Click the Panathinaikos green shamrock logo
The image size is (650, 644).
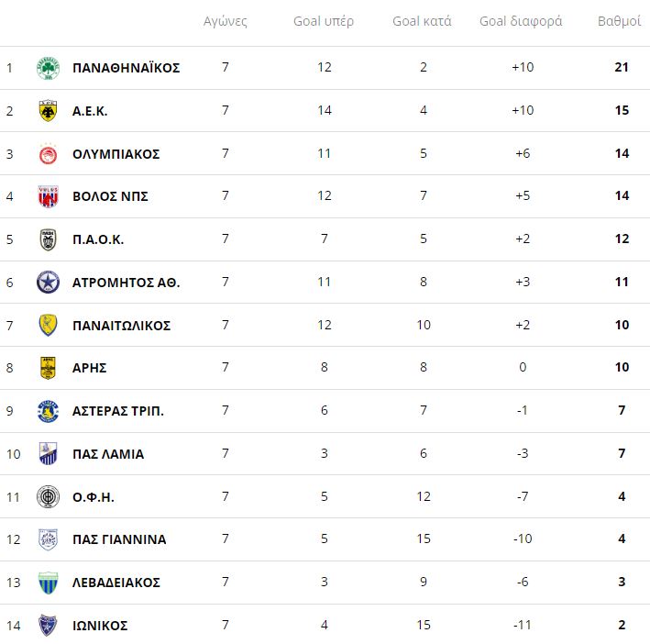pyautogui.click(x=48, y=68)
